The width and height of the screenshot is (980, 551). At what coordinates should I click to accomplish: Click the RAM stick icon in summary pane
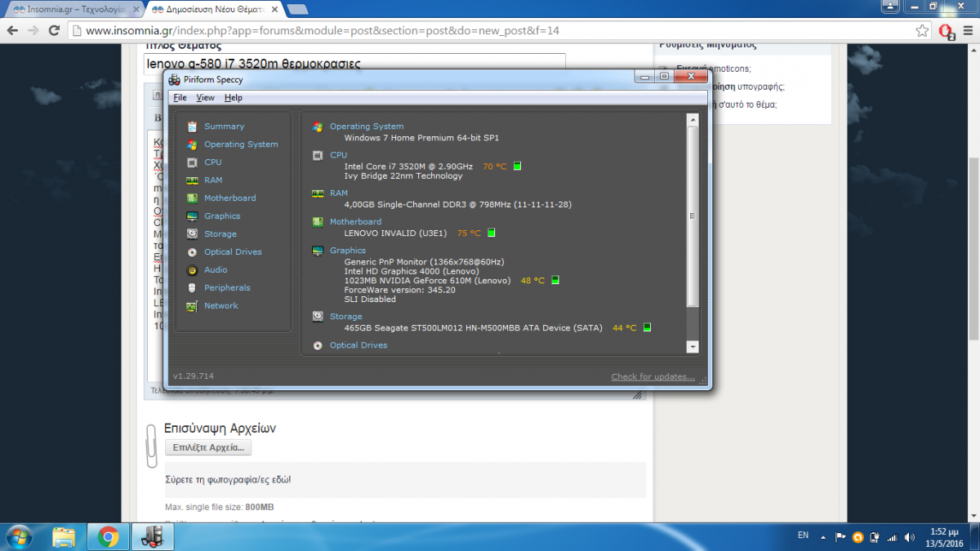tap(318, 193)
